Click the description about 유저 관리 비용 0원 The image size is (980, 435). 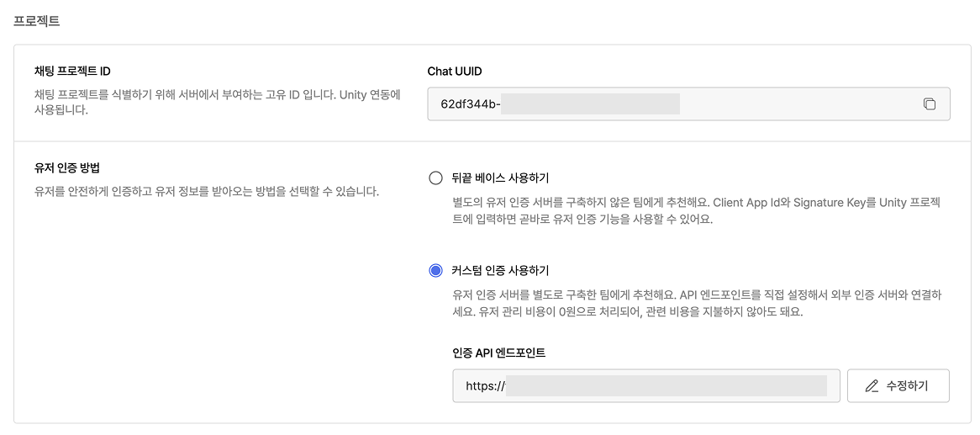pos(697,303)
